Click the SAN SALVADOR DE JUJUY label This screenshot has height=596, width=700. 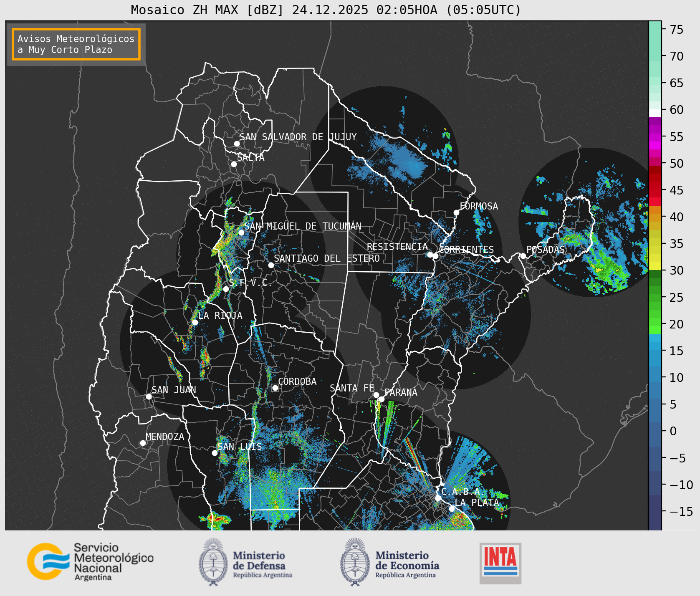298,137
